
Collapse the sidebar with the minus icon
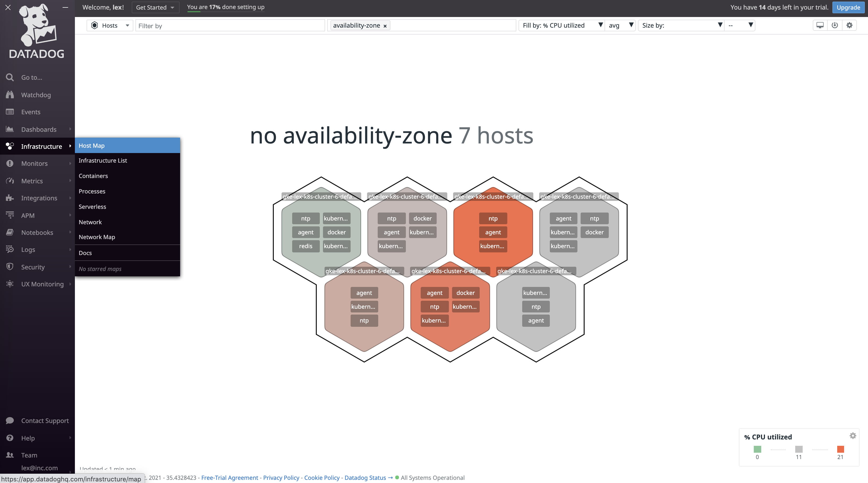(x=65, y=7)
